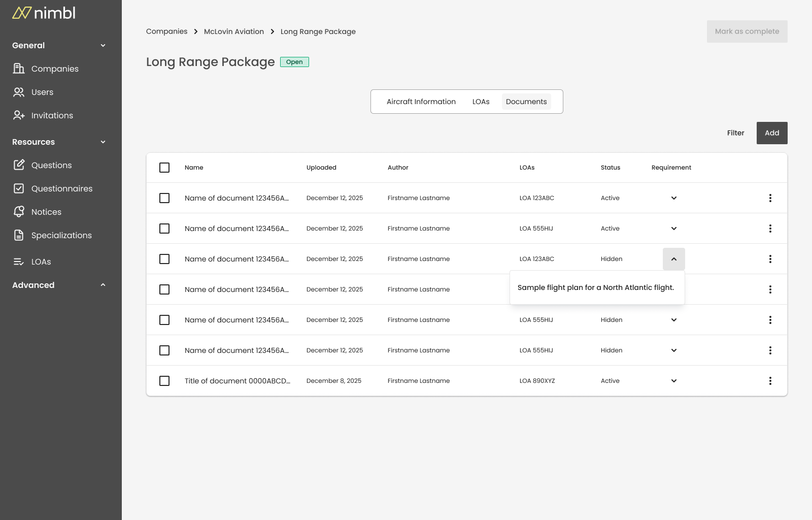The height and width of the screenshot is (520, 812).
Task: Toggle the select-all checkbox in table header
Action: click(x=164, y=168)
